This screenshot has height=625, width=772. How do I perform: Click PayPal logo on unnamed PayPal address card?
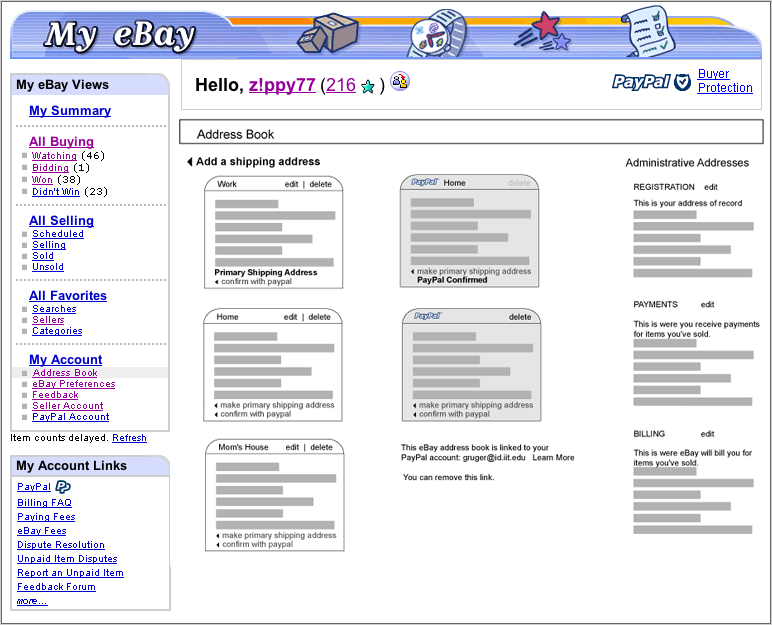(428, 316)
